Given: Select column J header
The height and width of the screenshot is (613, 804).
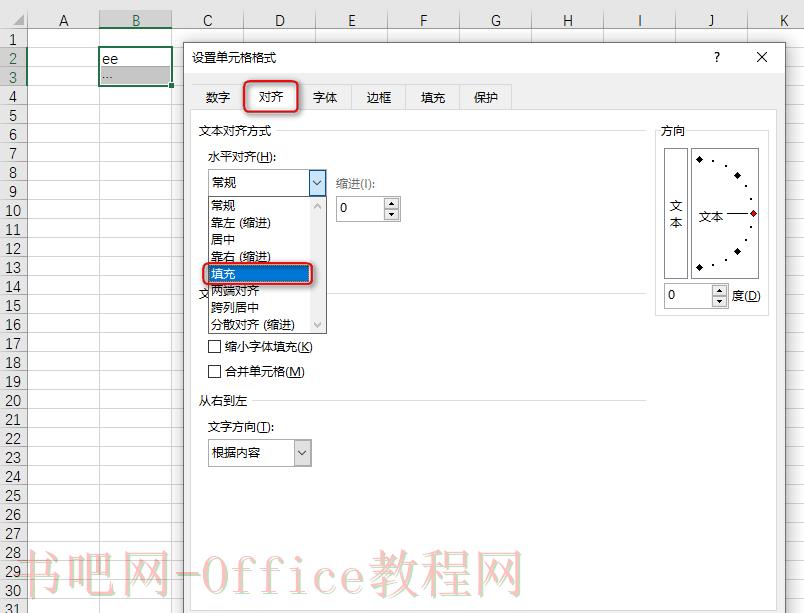Looking at the screenshot, I should [x=711, y=21].
